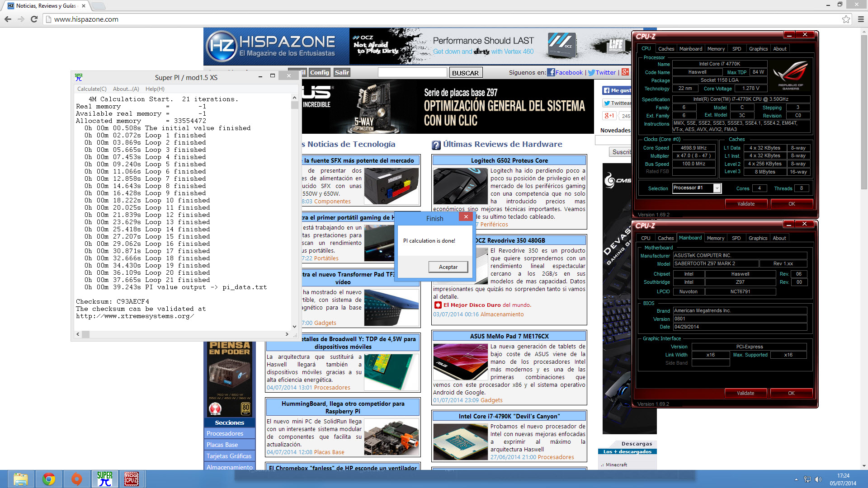The height and width of the screenshot is (488, 868).
Task: Expand the Processor #1 selection dropdown
Action: [x=717, y=188]
